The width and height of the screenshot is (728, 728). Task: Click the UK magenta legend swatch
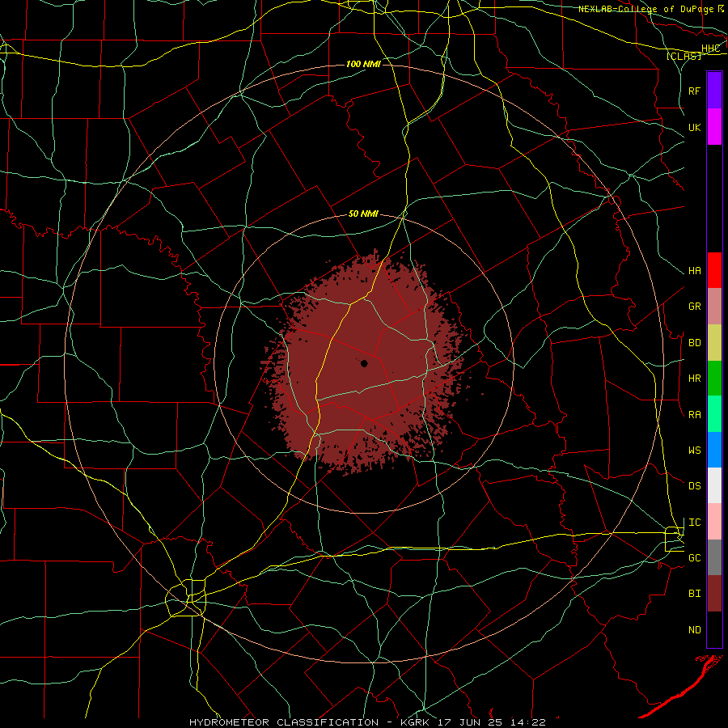pyautogui.click(x=714, y=127)
